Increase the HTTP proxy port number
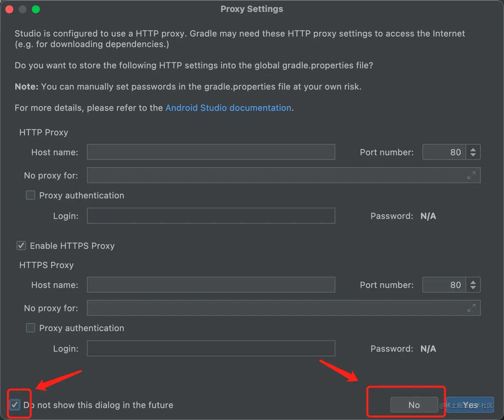This screenshot has height=420, width=504. 473,150
